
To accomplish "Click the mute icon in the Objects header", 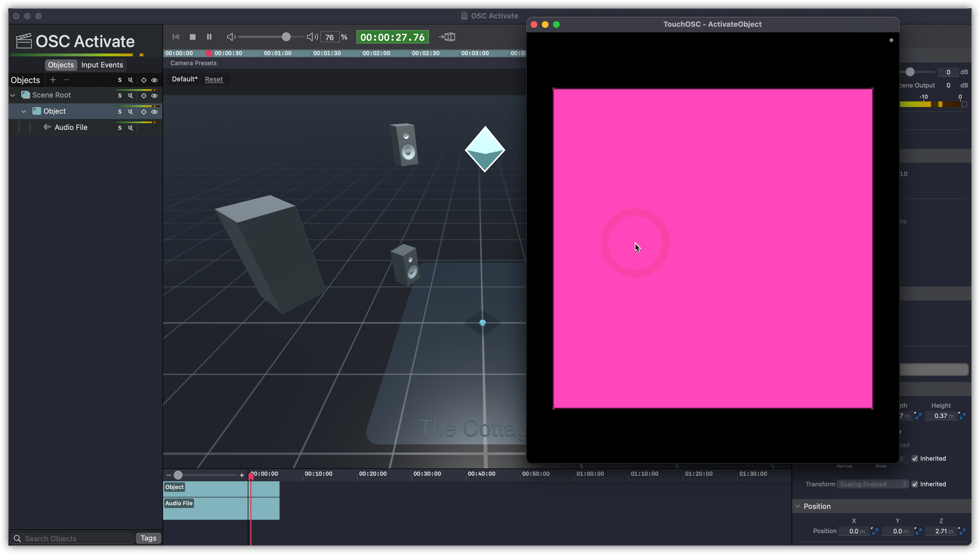I will pos(130,80).
